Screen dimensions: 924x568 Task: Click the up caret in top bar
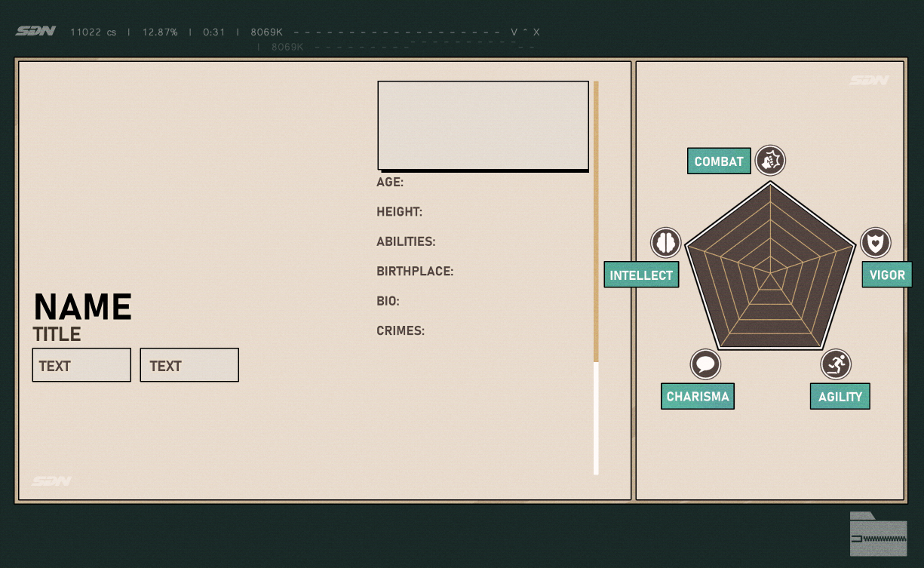[x=526, y=32]
